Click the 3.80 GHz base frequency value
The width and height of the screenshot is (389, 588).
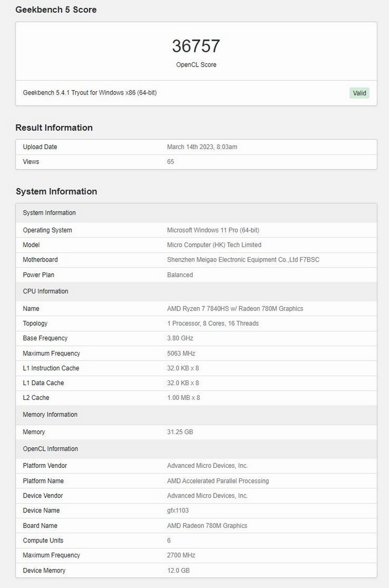(x=181, y=338)
